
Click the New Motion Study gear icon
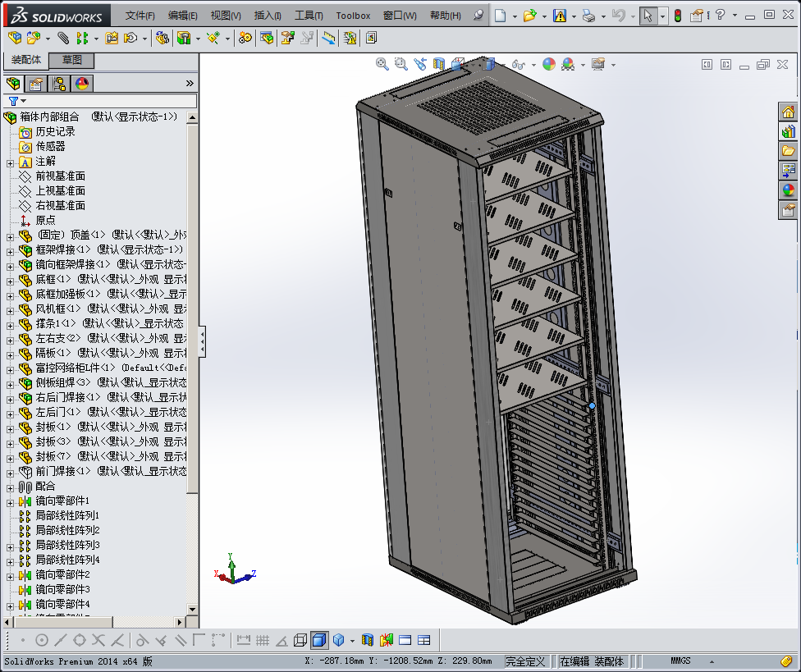coord(245,38)
